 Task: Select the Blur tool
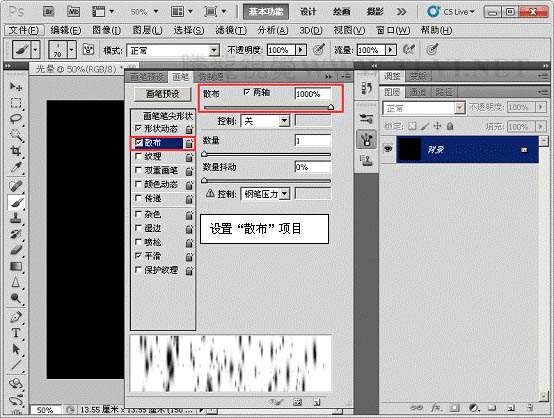point(16,282)
